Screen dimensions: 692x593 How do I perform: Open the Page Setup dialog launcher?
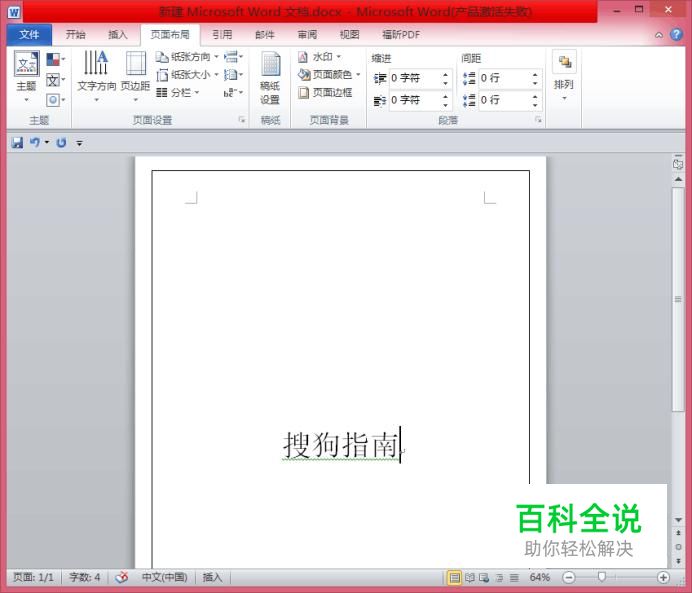(x=242, y=120)
